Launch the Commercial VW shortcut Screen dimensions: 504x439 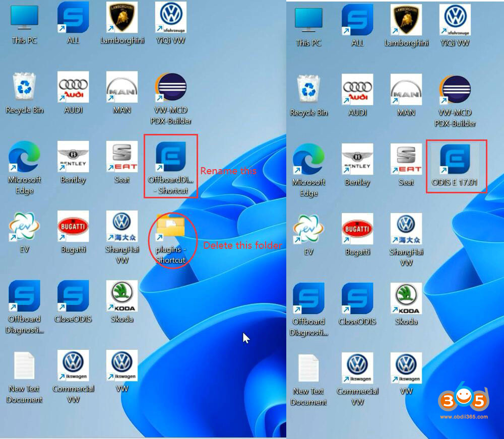(73, 365)
